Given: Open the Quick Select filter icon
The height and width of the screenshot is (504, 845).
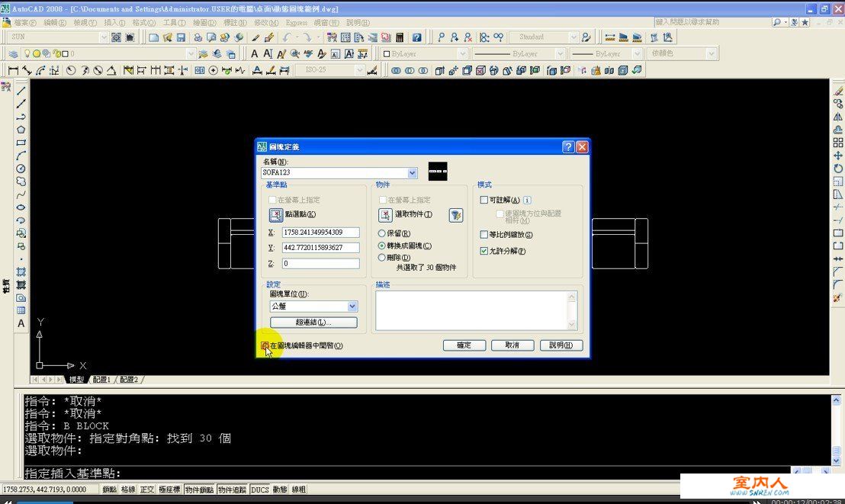Looking at the screenshot, I should coord(455,215).
